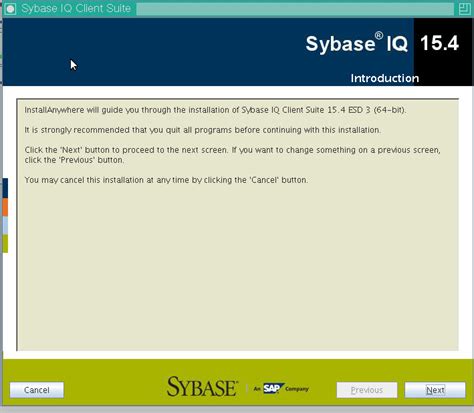Click the Sybase logo in footer

[x=202, y=387]
